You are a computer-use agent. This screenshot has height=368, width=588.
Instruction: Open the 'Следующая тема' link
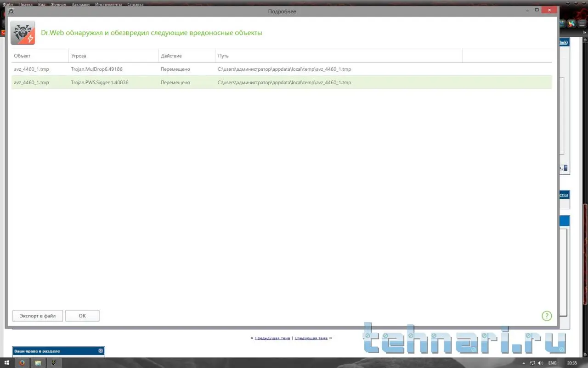311,338
